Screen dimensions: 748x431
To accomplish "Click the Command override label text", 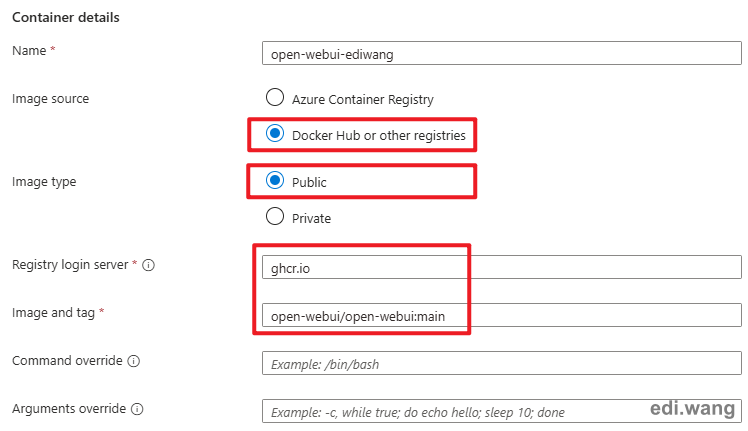I will (67, 360).
